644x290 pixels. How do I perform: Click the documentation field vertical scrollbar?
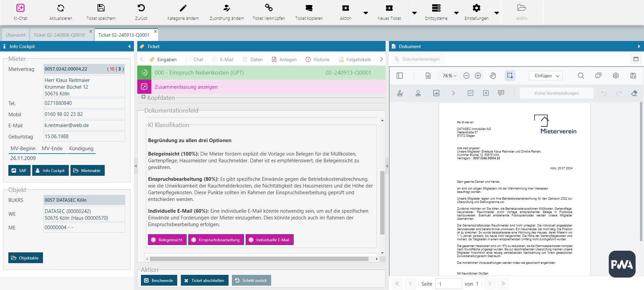(382, 203)
